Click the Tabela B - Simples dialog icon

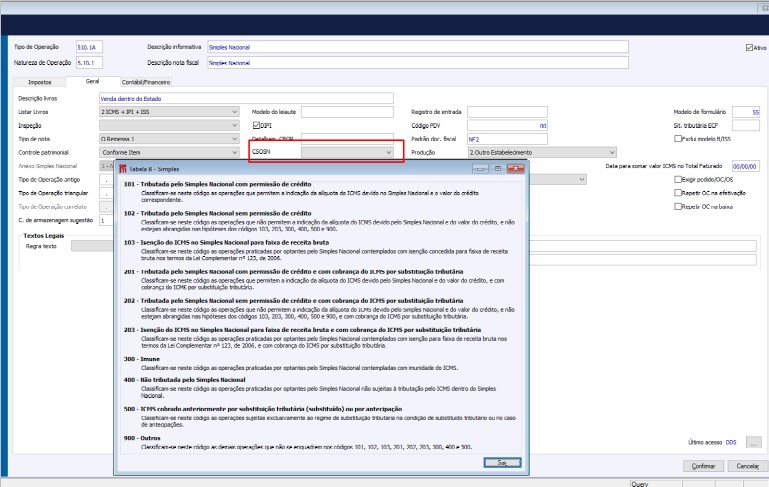coord(123,169)
